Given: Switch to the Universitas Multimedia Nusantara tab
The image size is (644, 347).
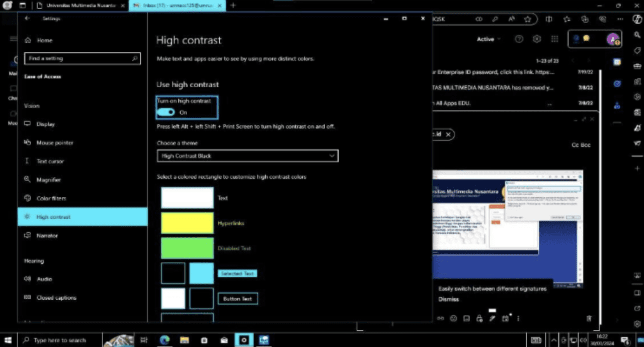Looking at the screenshot, I should [80, 6].
